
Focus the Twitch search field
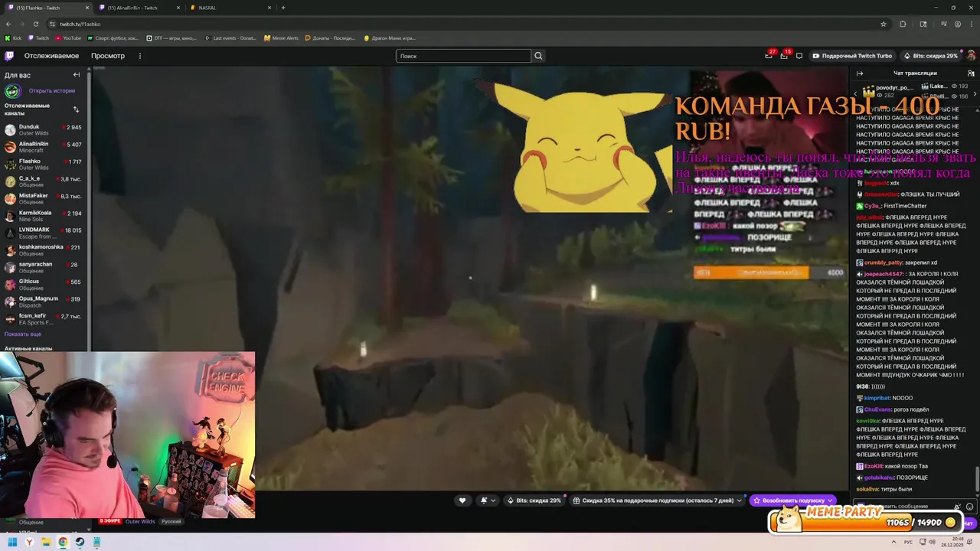point(463,56)
